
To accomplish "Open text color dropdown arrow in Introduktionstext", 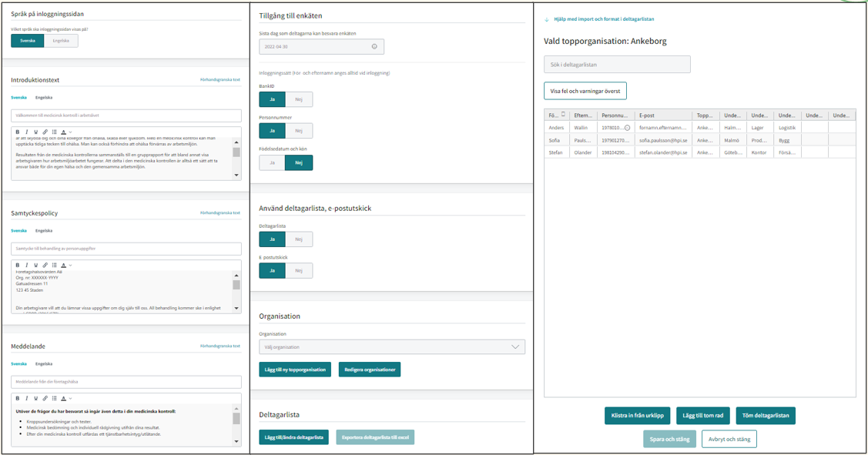I will (70, 132).
